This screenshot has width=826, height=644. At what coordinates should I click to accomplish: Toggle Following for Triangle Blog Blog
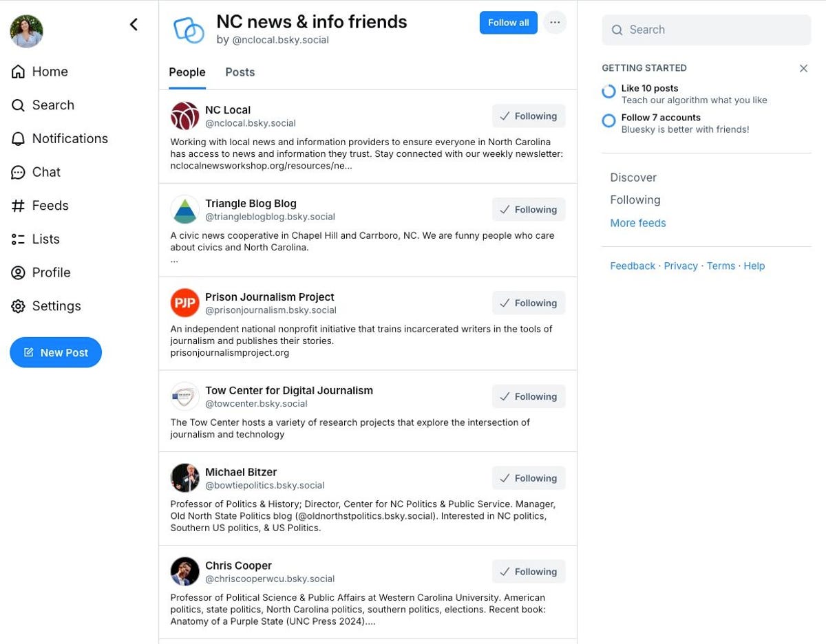[x=528, y=210]
